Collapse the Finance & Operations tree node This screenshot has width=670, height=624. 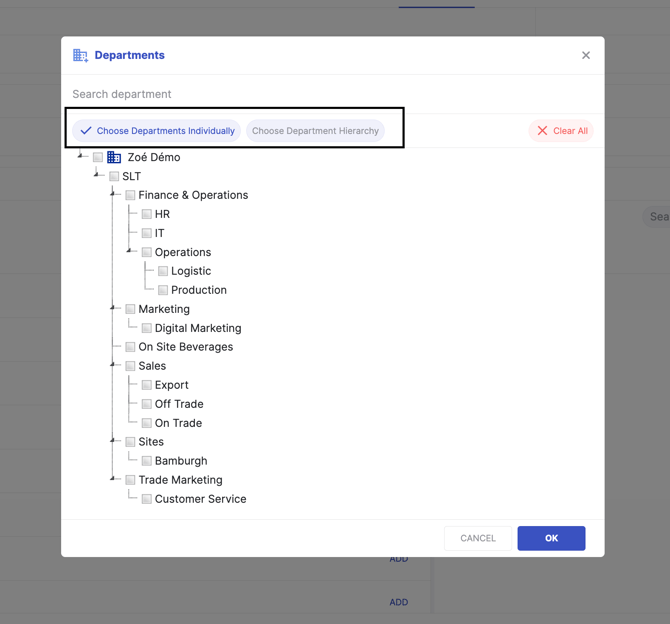[113, 193]
